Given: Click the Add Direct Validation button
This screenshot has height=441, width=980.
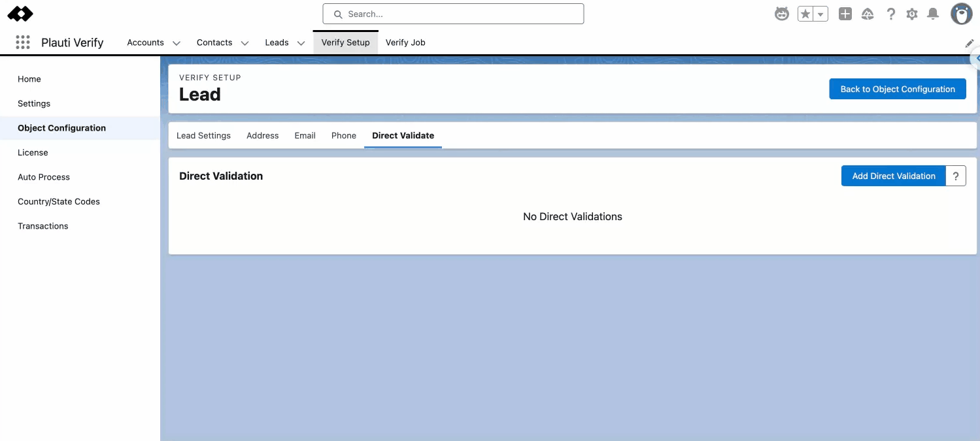Looking at the screenshot, I should pos(893,176).
